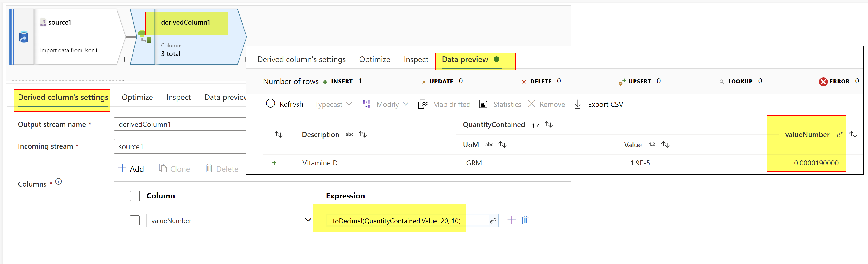This screenshot has width=868, height=264.
Task: Show Statistics for the preview data
Action: [506, 104]
